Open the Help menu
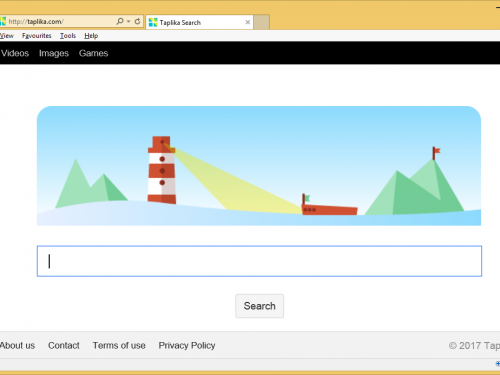500x375 pixels. 91,36
